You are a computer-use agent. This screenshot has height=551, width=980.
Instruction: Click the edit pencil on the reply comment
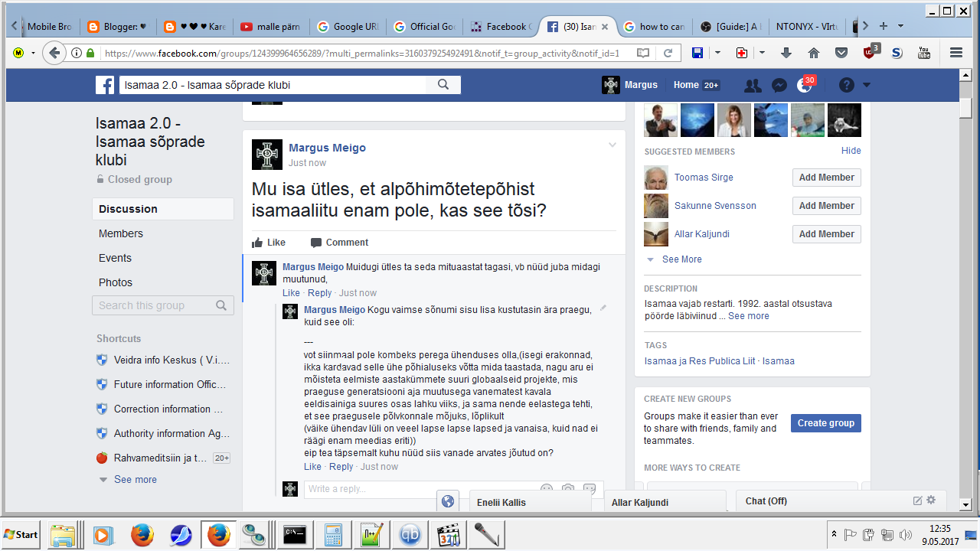click(x=603, y=308)
